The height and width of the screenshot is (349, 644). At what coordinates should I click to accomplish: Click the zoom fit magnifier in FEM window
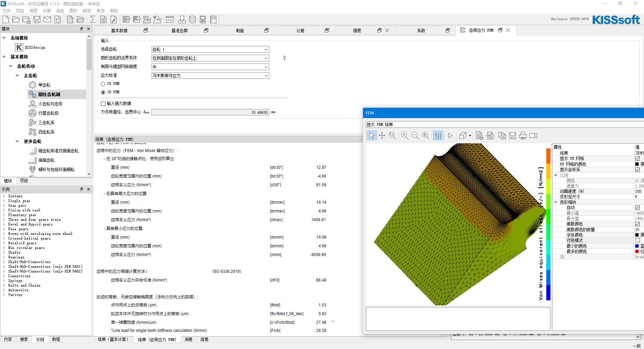pyautogui.click(x=425, y=136)
